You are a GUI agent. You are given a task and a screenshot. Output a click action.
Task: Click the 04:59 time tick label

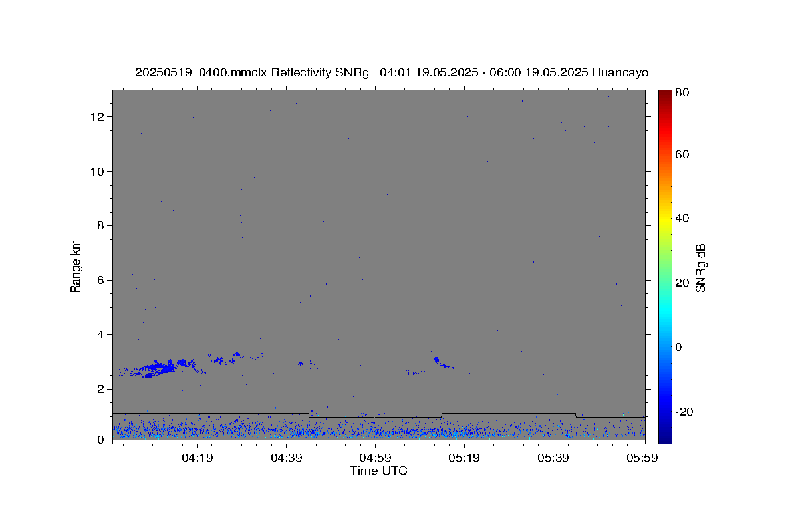pos(375,458)
